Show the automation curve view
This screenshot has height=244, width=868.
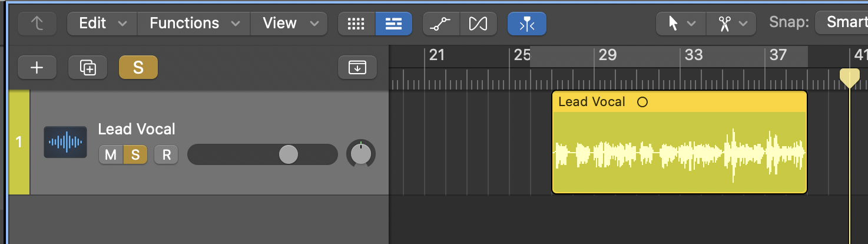tap(441, 24)
